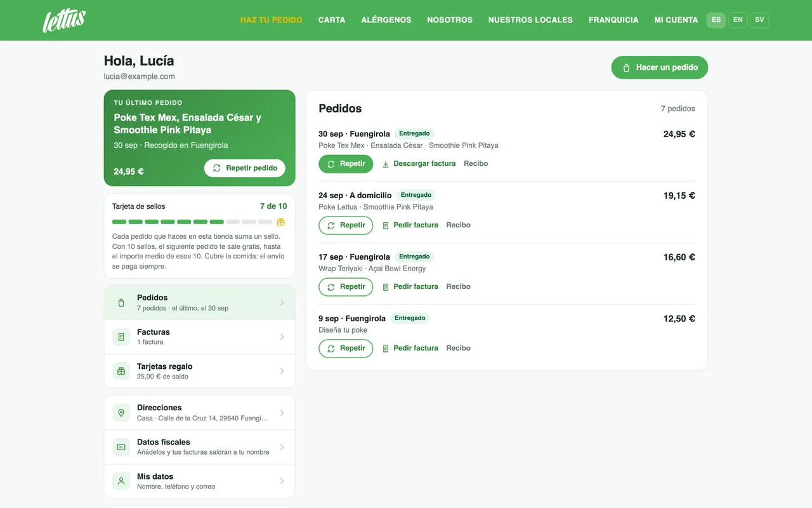This screenshot has height=508, width=812.
Task: Open NOSOTROS navigation item
Action: pyautogui.click(x=450, y=20)
